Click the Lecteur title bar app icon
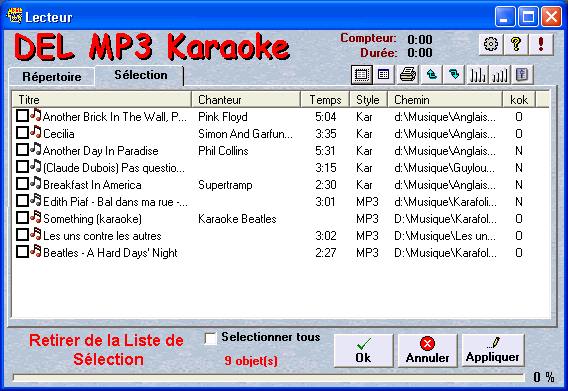This screenshot has height=391, width=568. click(x=14, y=16)
